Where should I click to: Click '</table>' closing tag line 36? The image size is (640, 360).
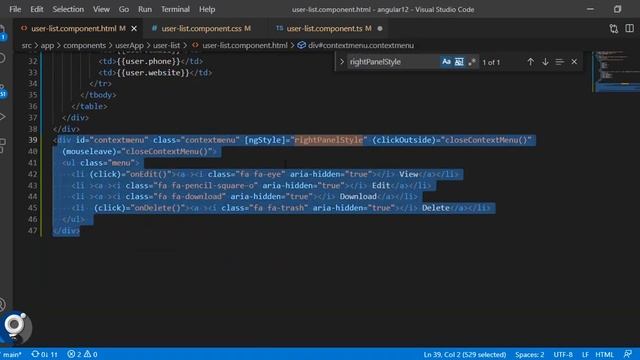pyautogui.click(x=89, y=106)
